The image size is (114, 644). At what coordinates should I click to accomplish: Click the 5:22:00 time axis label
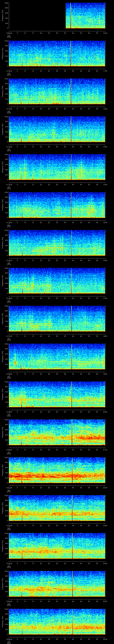coord(9,525)
